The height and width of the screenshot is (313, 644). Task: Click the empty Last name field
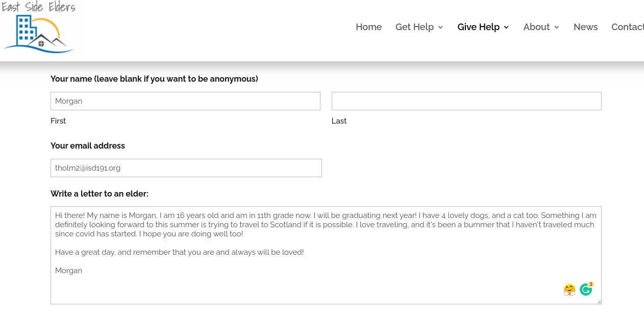(466, 101)
